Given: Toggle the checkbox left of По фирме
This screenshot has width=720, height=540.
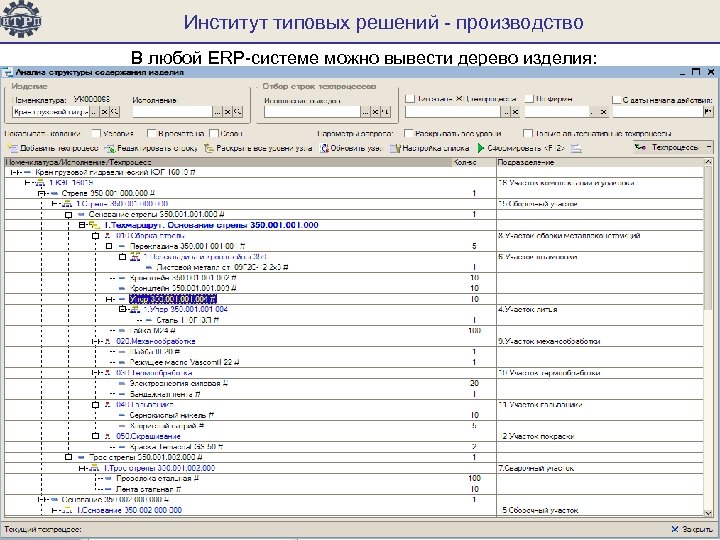Looking at the screenshot, I should [x=410, y=98].
